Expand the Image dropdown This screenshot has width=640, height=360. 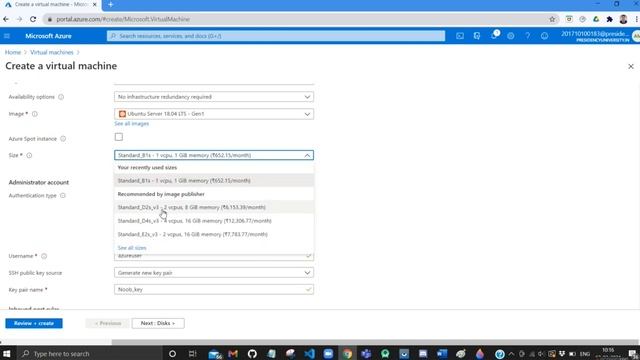[214, 114]
